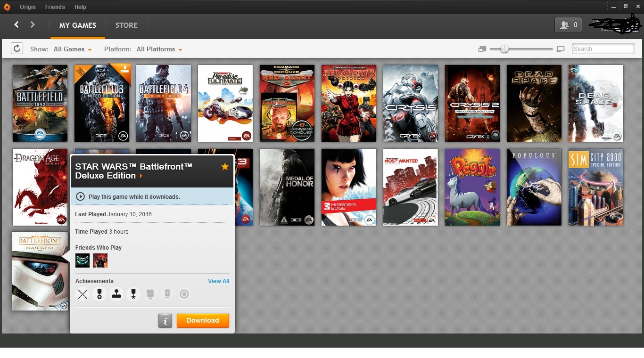
Task: Select Battlefield 1942 game tile
Action: pyautogui.click(x=40, y=103)
